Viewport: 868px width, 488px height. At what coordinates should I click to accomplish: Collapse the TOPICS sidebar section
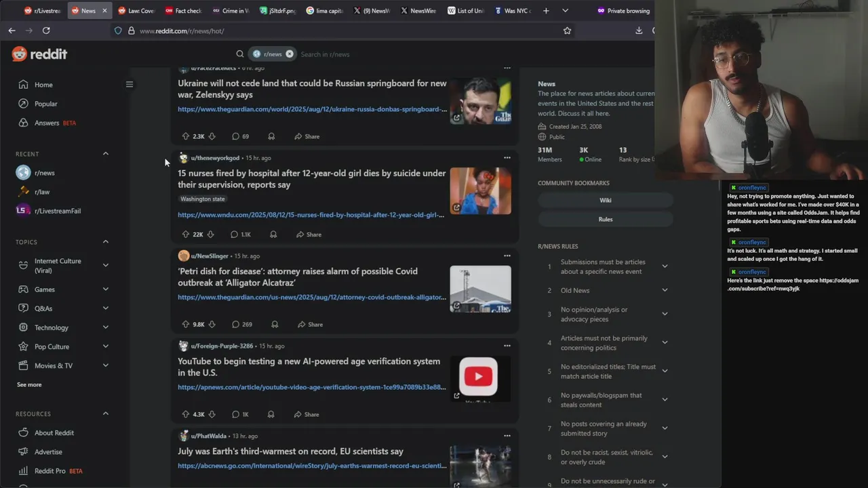tap(106, 242)
